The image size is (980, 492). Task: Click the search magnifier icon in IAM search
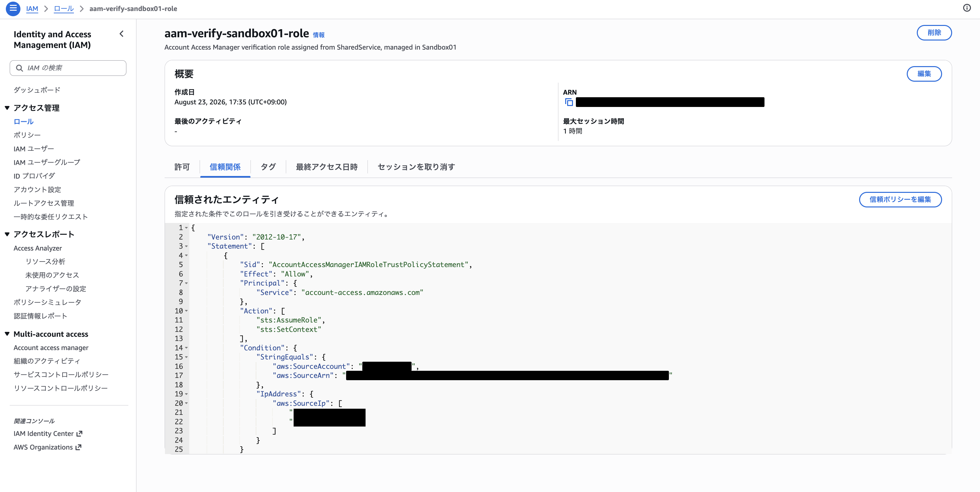pos(19,68)
